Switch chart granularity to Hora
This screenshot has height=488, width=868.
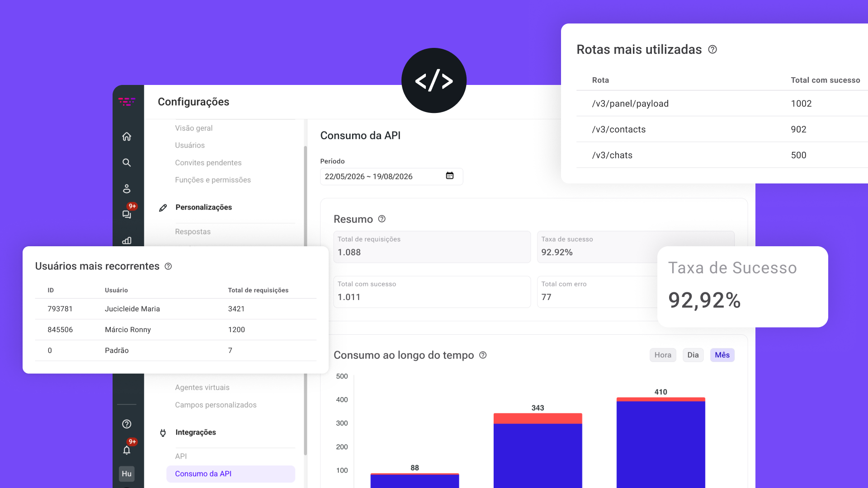pos(663,355)
